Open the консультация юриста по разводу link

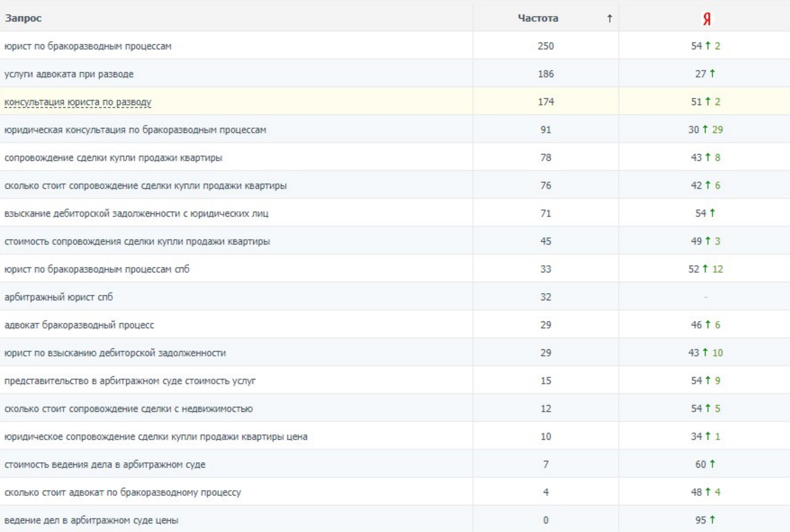point(78,102)
